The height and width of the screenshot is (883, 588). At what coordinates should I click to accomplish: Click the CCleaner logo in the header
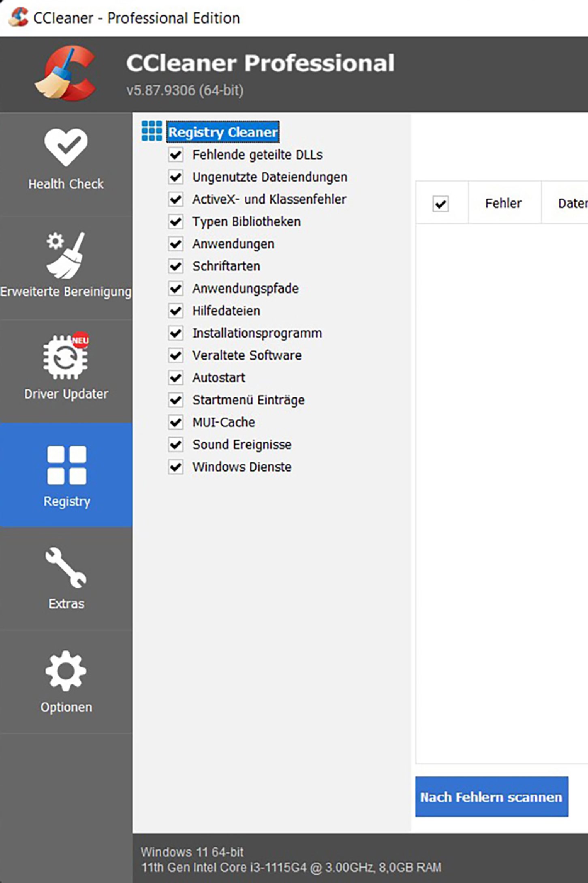(66, 73)
